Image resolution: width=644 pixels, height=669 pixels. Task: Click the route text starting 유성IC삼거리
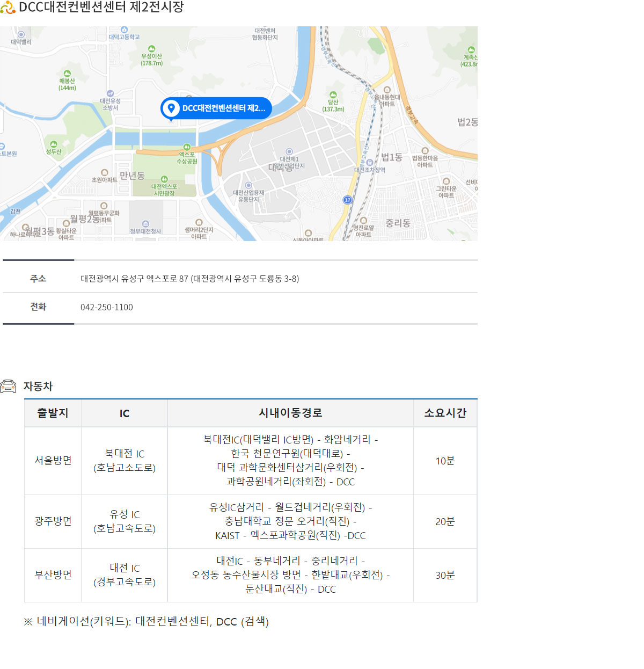coord(290,521)
